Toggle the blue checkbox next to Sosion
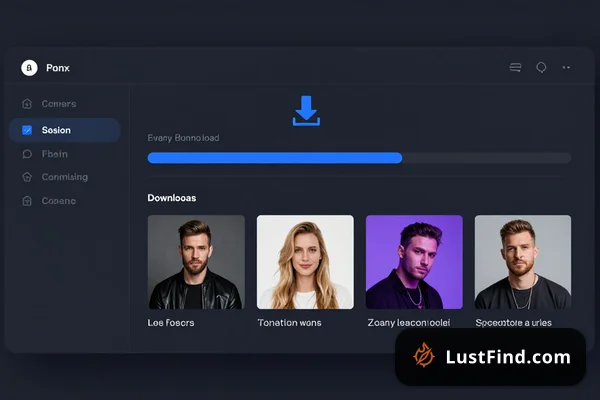Image resolution: width=600 pixels, height=400 pixels. coord(27,130)
